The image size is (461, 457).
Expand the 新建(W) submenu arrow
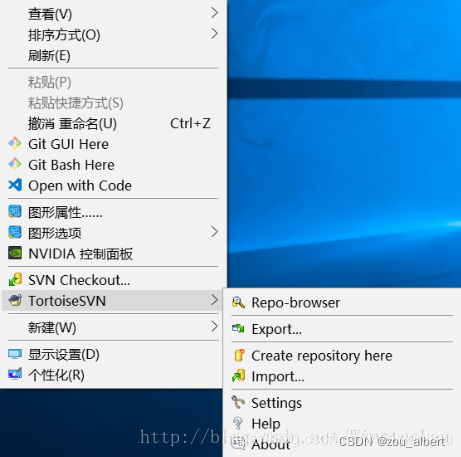pos(215,326)
